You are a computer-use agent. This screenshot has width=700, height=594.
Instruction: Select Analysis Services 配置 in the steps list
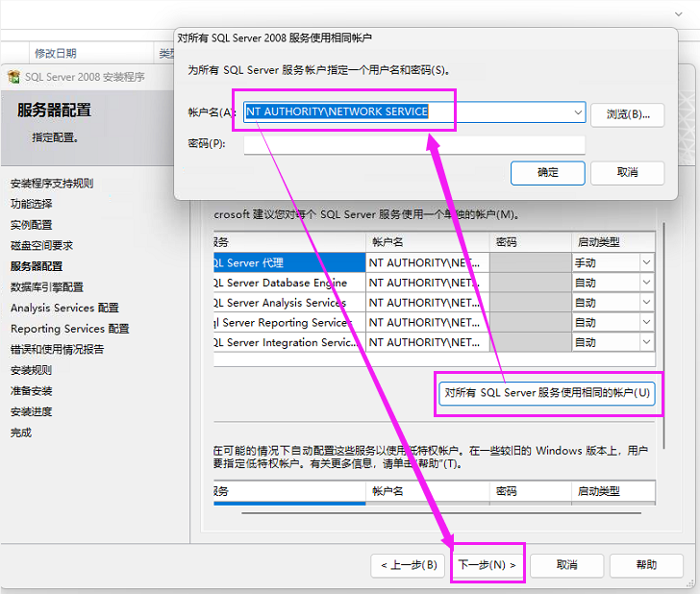tap(64, 308)
